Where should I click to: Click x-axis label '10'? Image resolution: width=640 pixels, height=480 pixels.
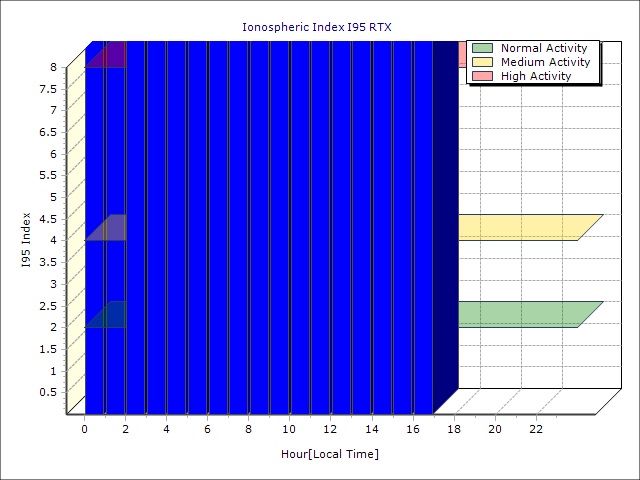(x=289, y=429)
